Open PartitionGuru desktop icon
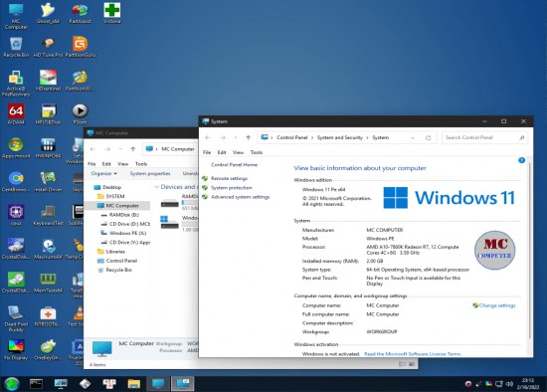 click(81, 47)
